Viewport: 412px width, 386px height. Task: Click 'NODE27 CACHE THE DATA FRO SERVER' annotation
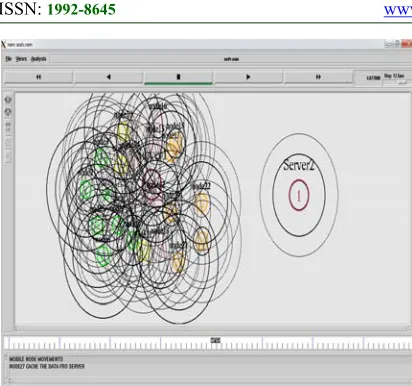tap(47, 366)
